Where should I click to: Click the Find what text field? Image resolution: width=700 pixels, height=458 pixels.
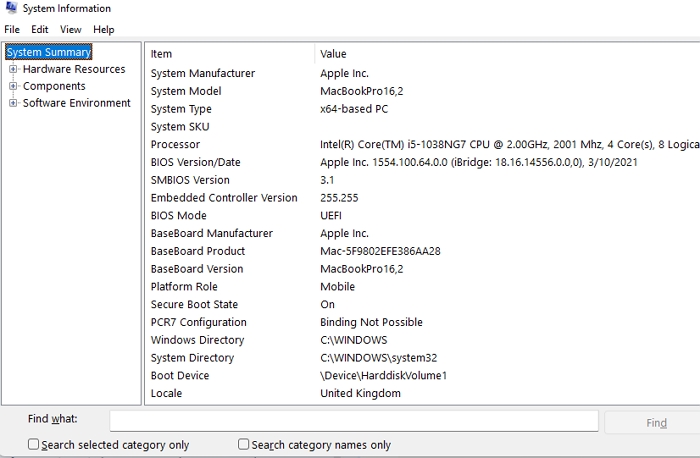(x=354, y=421)
